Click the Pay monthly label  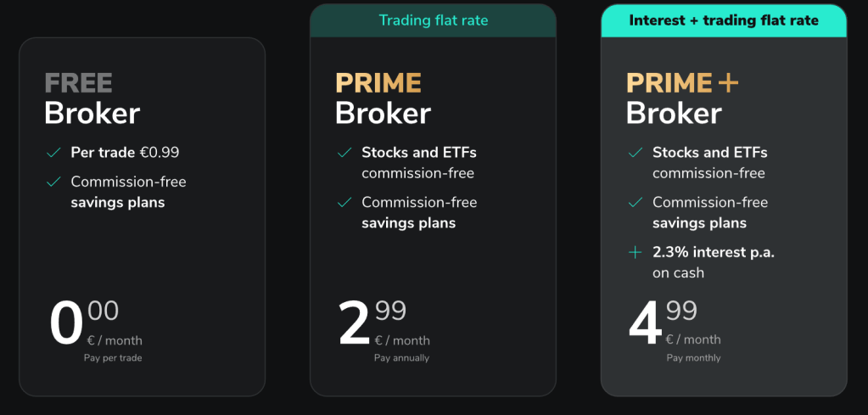tap(693, 358)
